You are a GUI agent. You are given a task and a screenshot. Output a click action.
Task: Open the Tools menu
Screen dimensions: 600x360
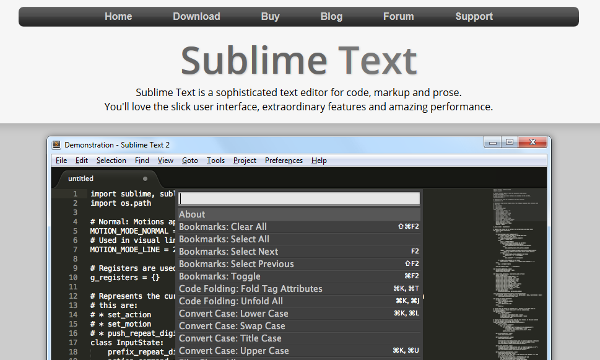tap(215, 160)
